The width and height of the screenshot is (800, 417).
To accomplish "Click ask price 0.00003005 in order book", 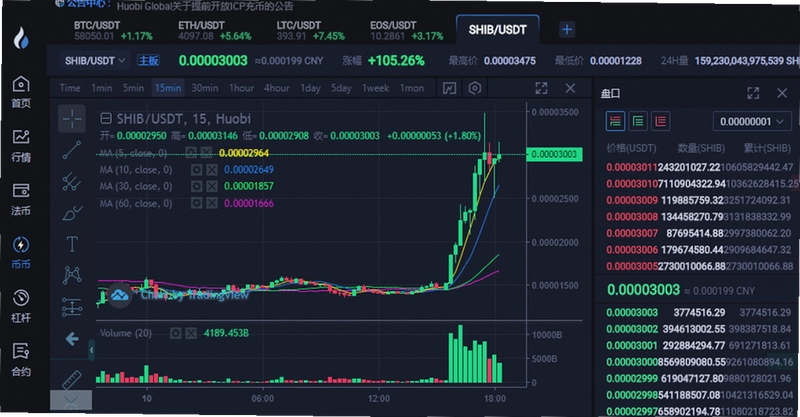I will (x=632, y=266).
